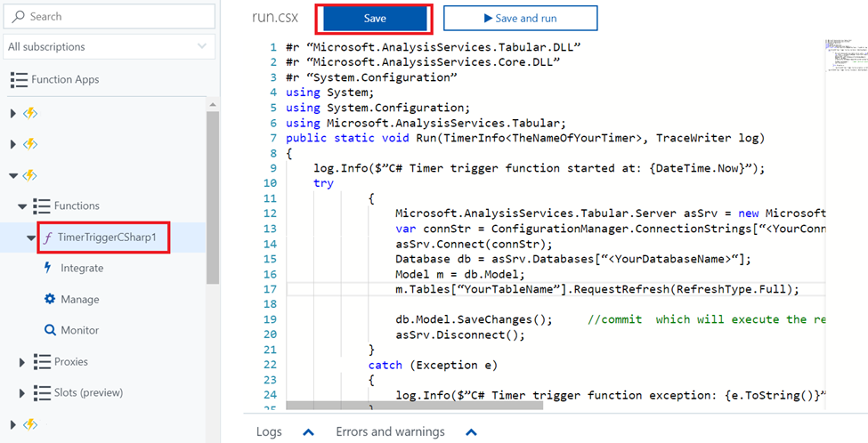Click the Slots (preview) list icon
This screenshot has height=443, width=868.
point(42,392)
